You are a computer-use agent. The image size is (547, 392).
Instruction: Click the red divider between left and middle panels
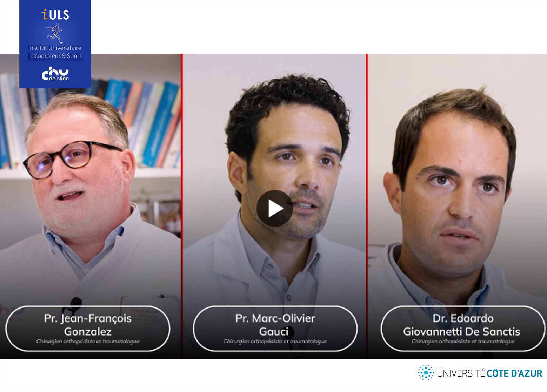coord(182,206)
